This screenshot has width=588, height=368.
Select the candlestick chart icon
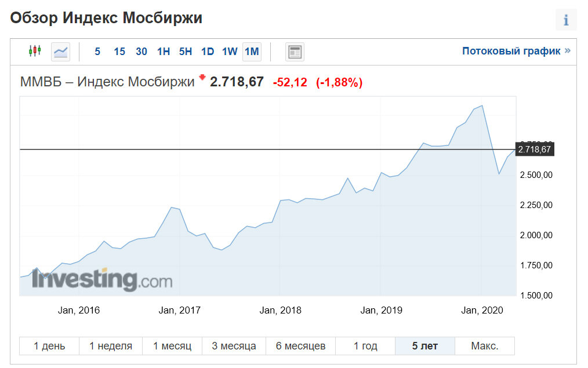[35, 51]
